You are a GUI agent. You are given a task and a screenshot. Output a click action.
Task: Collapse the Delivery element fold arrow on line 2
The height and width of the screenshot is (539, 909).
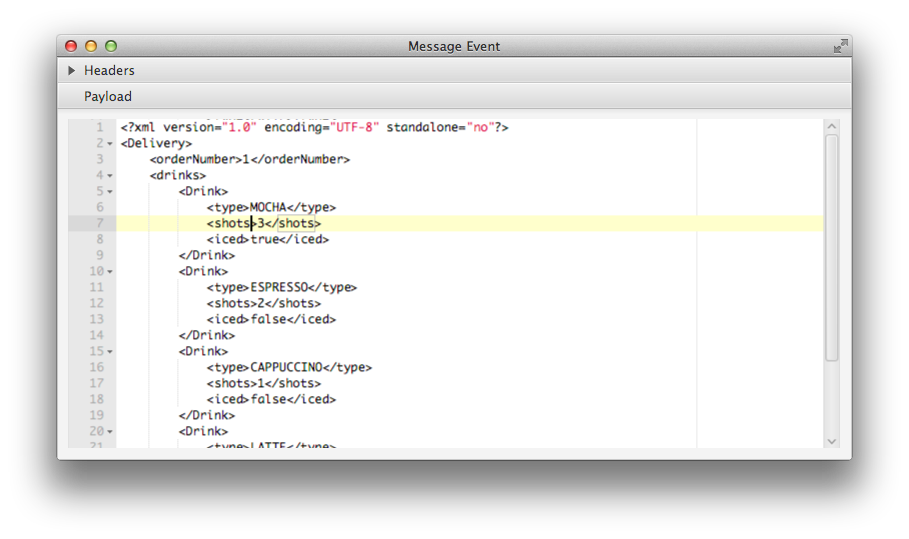tap(110, 144)
